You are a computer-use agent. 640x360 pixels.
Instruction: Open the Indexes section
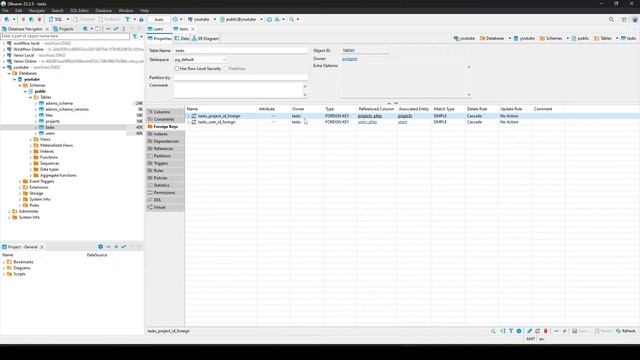165,134
